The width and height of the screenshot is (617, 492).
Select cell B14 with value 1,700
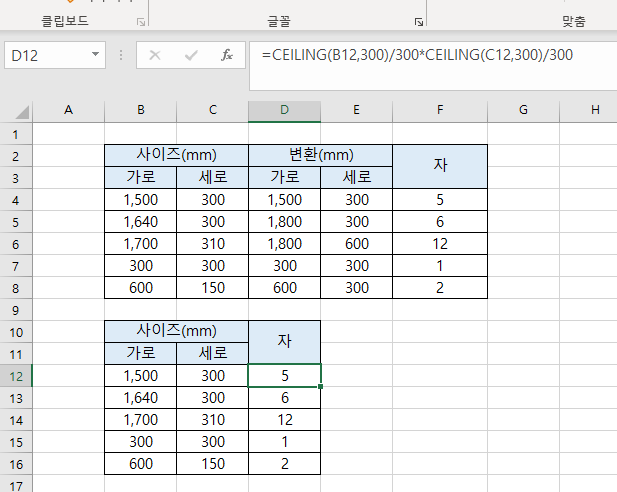click(x=140, y=420)
